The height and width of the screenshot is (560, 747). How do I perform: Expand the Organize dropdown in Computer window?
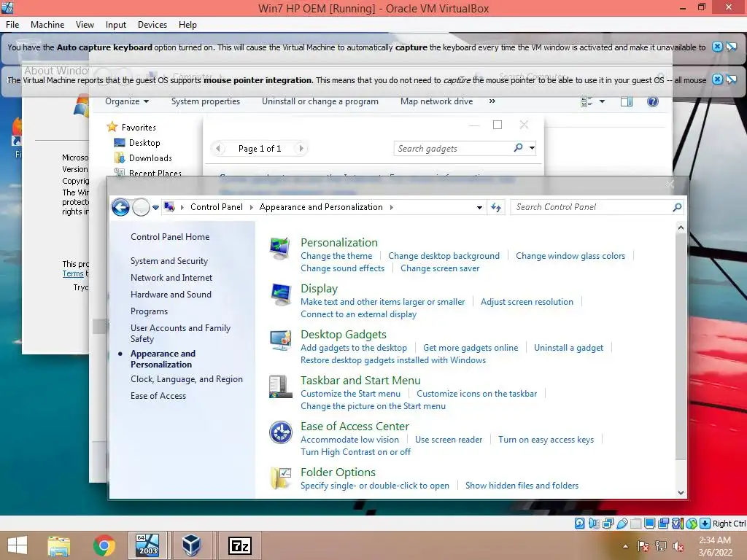[127, 101]
